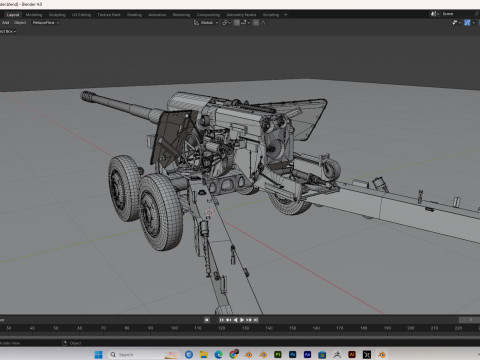The image size is (480, 360).
Task: Open the Add menu in viewport header
Action: click(5, 23)
